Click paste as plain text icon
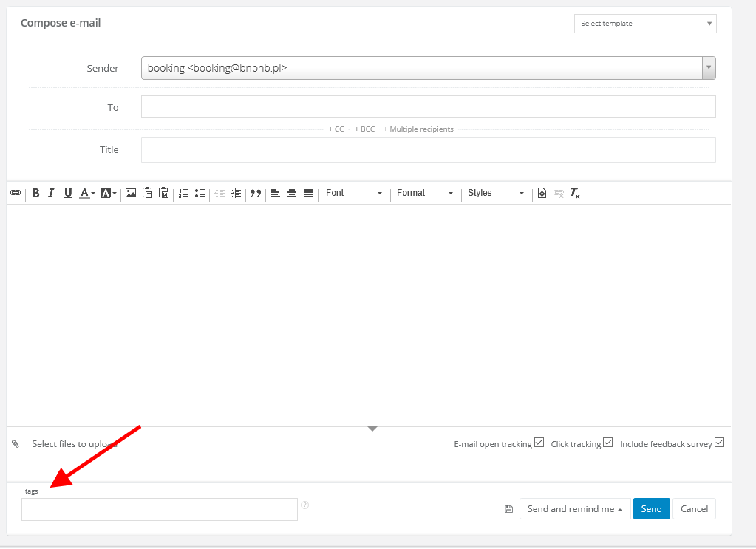The width and height of the screenshot is (756, 549). pyautogui.click(x=148, y=193)
